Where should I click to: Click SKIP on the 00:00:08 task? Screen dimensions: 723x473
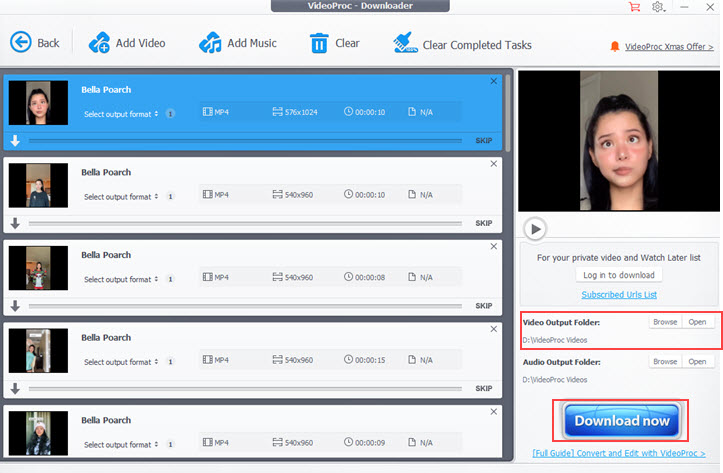(484, 306)
